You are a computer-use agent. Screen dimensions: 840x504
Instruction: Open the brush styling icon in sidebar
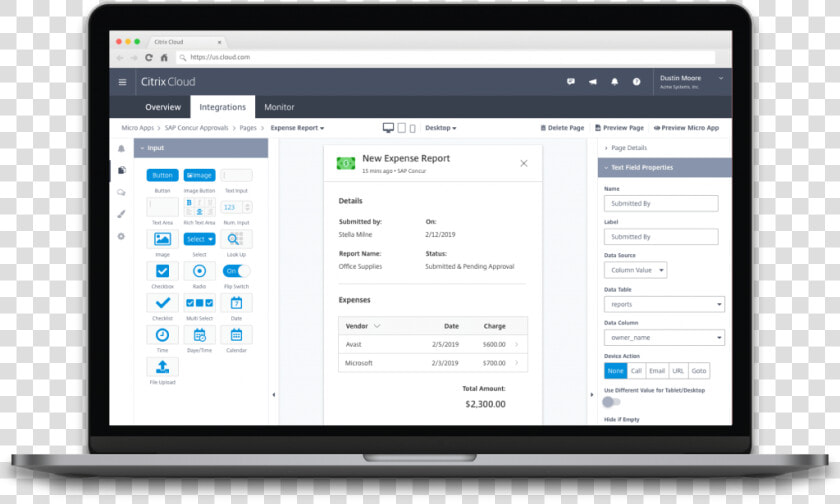point(122,214)
